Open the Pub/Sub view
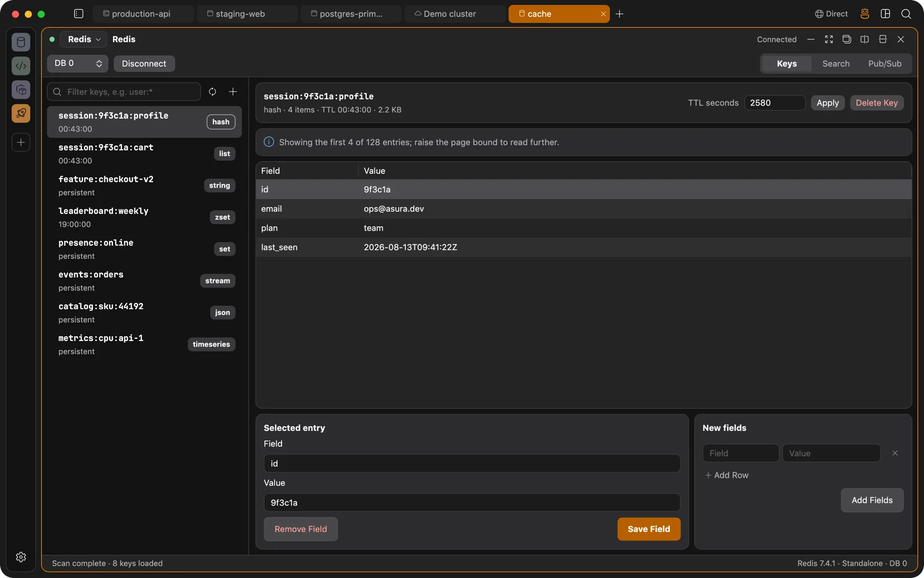 point(885,64)
